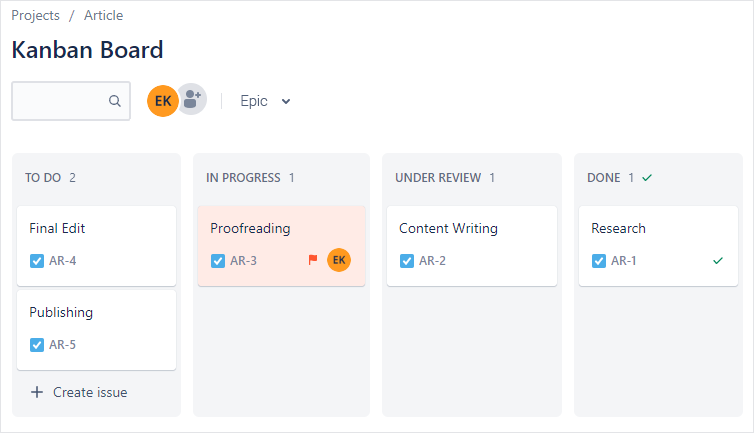Click the red flag on Proofreading card
Image resolution: width=754 pixels, height=433 pixels.
313,260
